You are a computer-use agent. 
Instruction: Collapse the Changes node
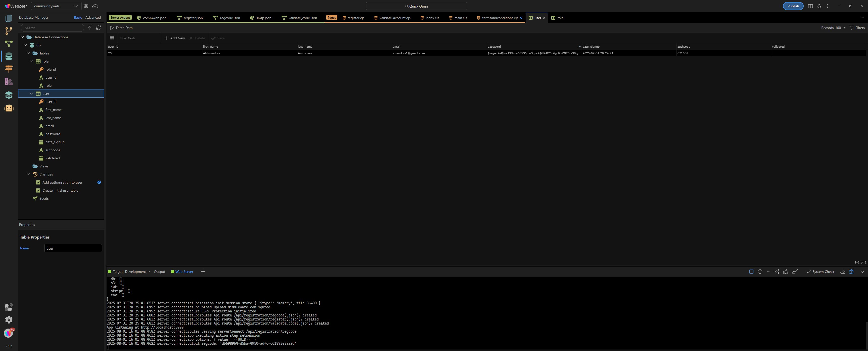pyautogui.click(x=29, y=174)
